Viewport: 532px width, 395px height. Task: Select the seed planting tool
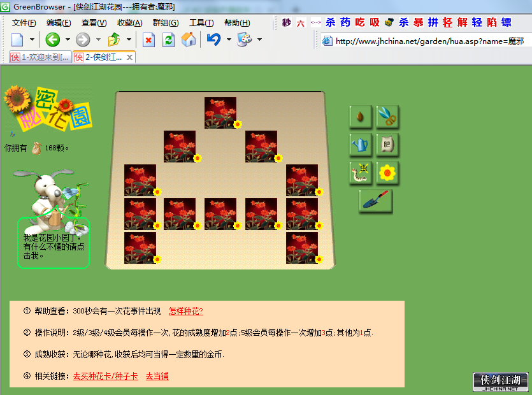click(x=361, y=117)
